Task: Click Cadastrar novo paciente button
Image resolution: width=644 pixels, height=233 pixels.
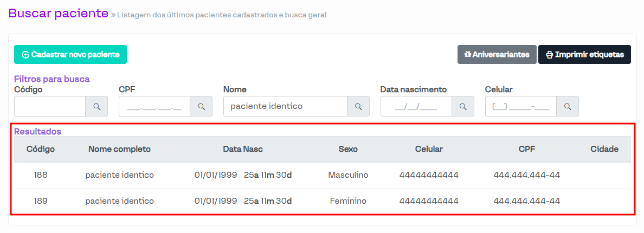Action: (70, 55)
